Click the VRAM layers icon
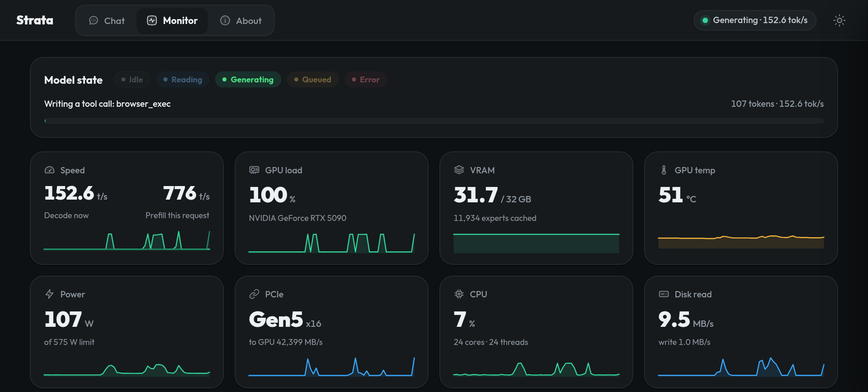The height and width of the screenshot is (392, 868). click(459, 170)
